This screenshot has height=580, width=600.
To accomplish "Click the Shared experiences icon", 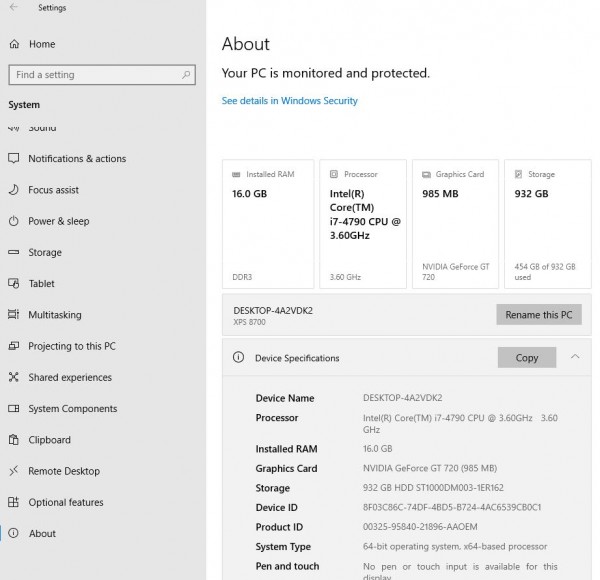I will click(14, 377).
